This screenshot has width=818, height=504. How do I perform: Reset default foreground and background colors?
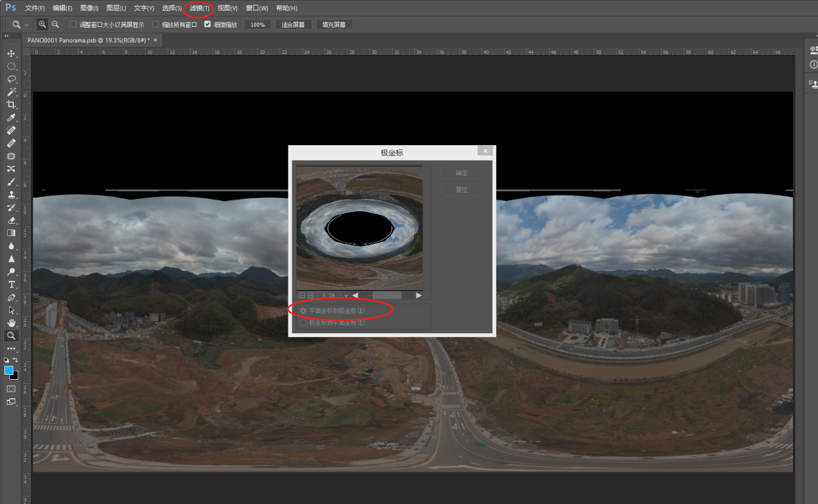pos(6,361)
